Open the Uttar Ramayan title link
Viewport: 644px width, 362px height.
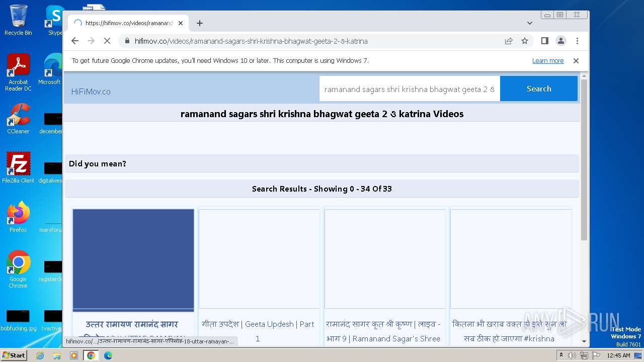pyautogui.click(x=132, y=331)
